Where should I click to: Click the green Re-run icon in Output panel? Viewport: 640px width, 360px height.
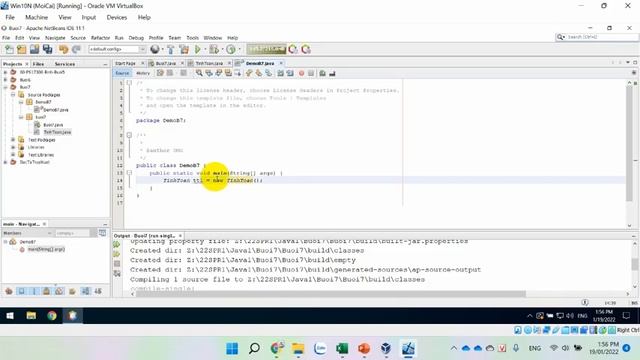pyautogui.click(x=117, y=244)
